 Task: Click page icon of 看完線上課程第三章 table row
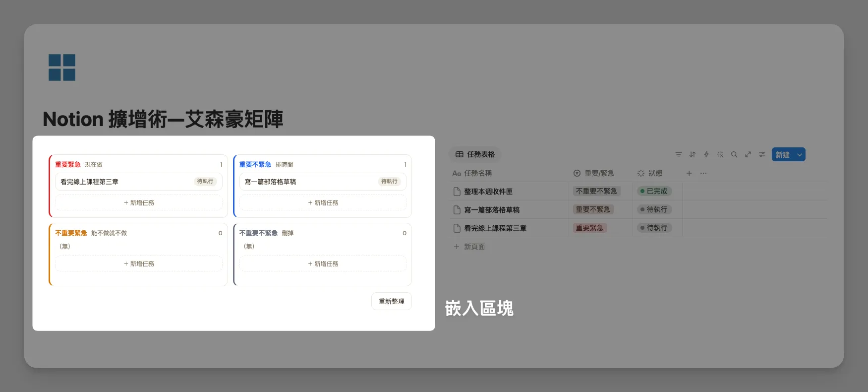tap(457, 228)
